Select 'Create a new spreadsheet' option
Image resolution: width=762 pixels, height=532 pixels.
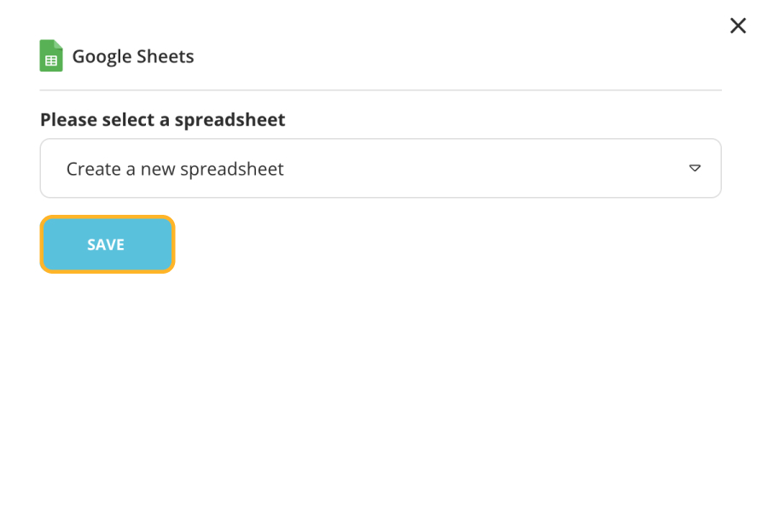tap(175, 168)
